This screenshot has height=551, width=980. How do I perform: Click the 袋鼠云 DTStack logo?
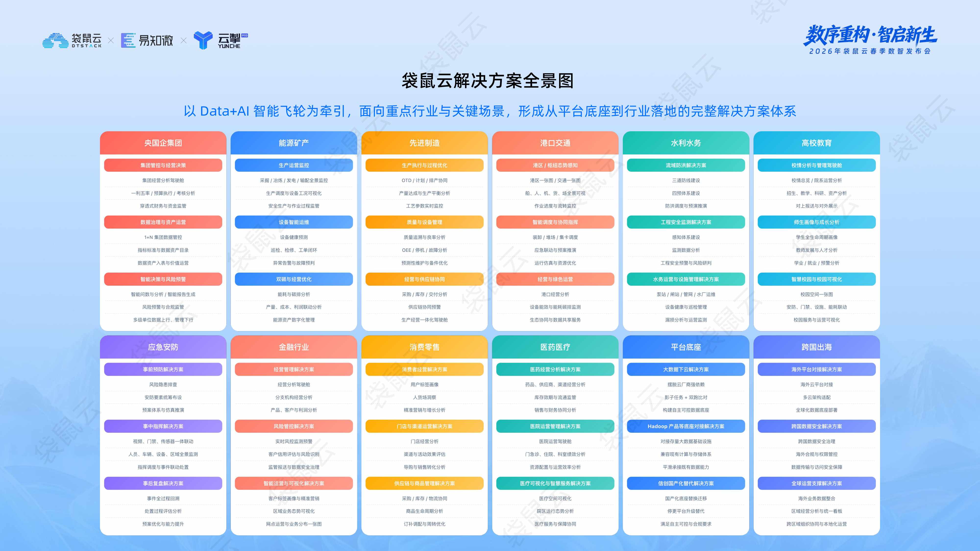click(72, 40)
